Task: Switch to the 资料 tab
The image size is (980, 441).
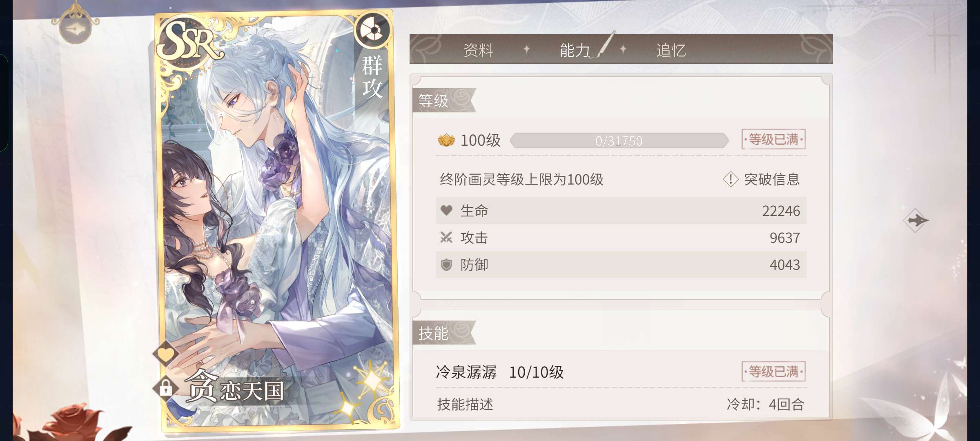Action: (479, 50)
